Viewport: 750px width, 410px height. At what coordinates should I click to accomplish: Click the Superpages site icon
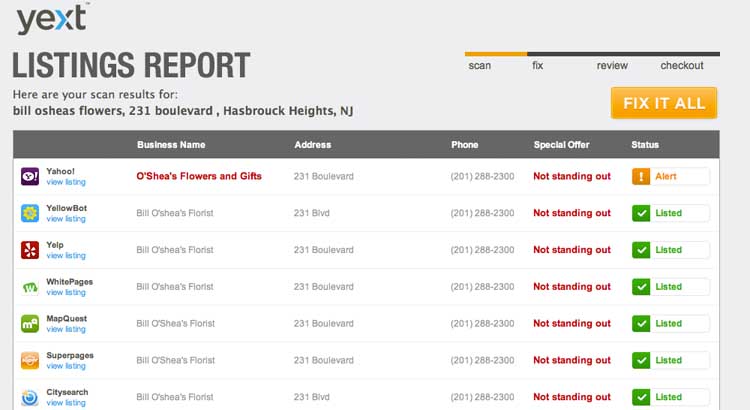click(x=30, y=360)
